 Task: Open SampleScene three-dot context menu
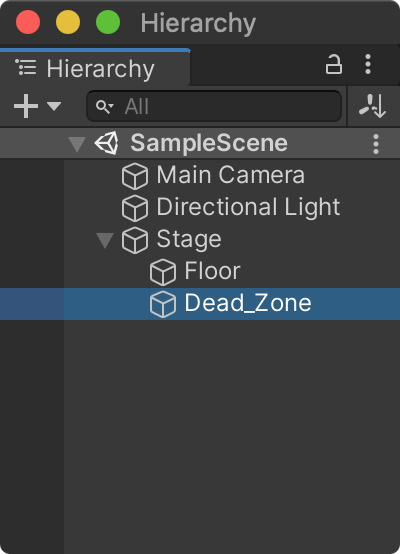[x=376, y=144]
